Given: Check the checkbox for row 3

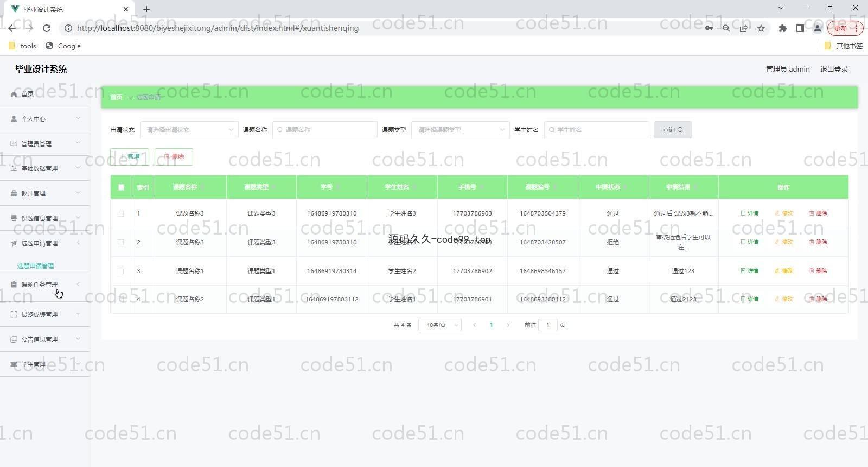Looking at the screenshot, I should pyautogui.click(x=120, y=271).
